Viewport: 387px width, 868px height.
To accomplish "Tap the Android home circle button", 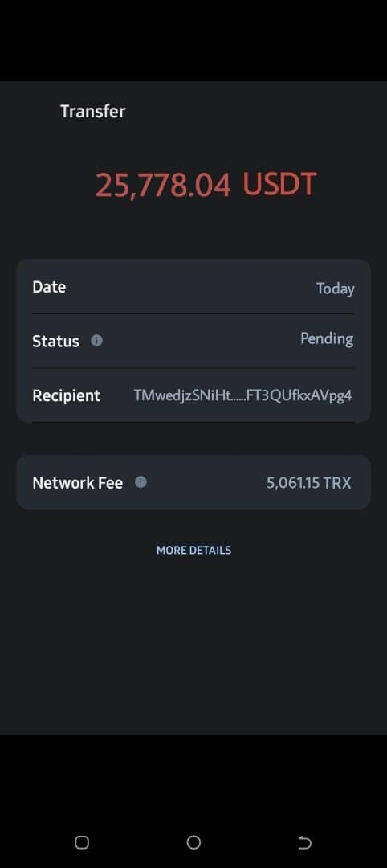I will [193, 842].
